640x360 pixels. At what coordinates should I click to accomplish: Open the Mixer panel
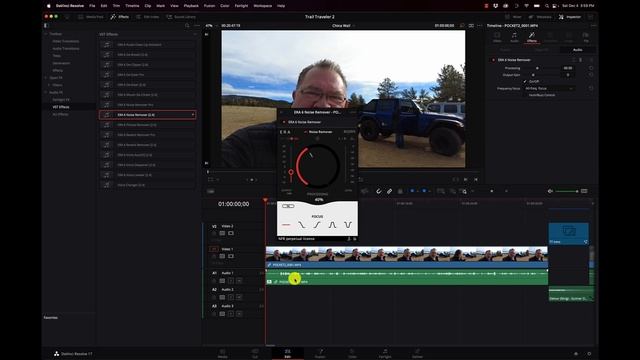tap(513, 17)
